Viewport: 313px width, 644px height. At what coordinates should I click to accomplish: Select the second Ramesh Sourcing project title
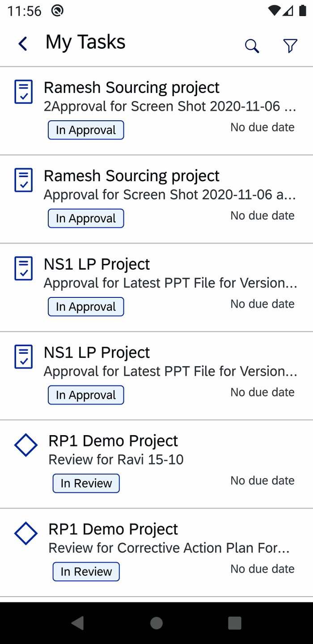[x=131, y=176]
